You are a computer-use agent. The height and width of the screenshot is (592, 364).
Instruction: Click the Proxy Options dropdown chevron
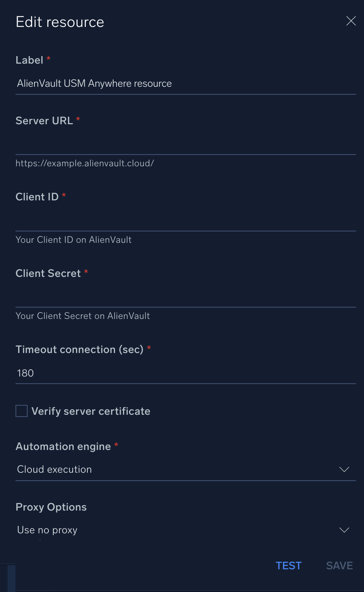[344, 530]
